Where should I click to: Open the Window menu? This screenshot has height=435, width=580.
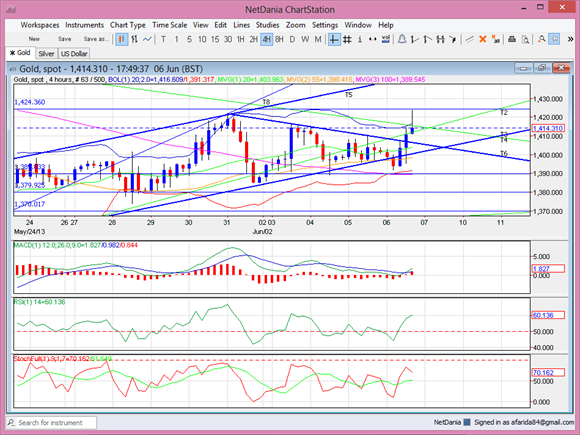(x=358, y=25)
